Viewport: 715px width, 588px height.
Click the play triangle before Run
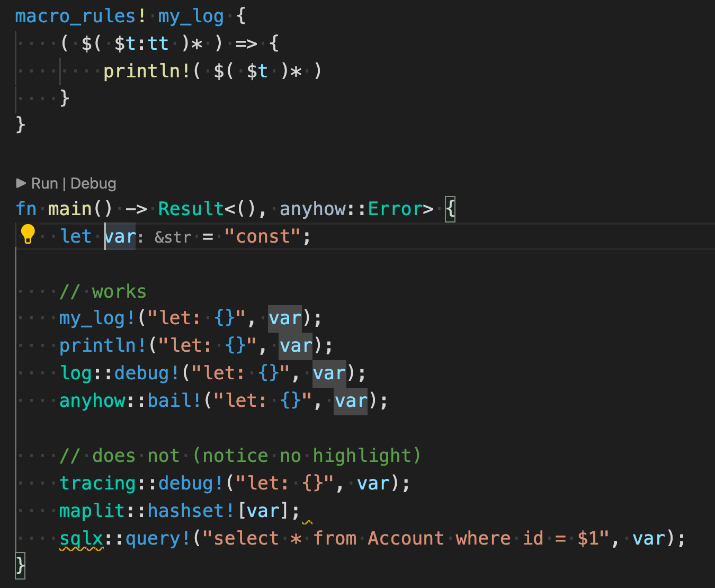point(21,183)
